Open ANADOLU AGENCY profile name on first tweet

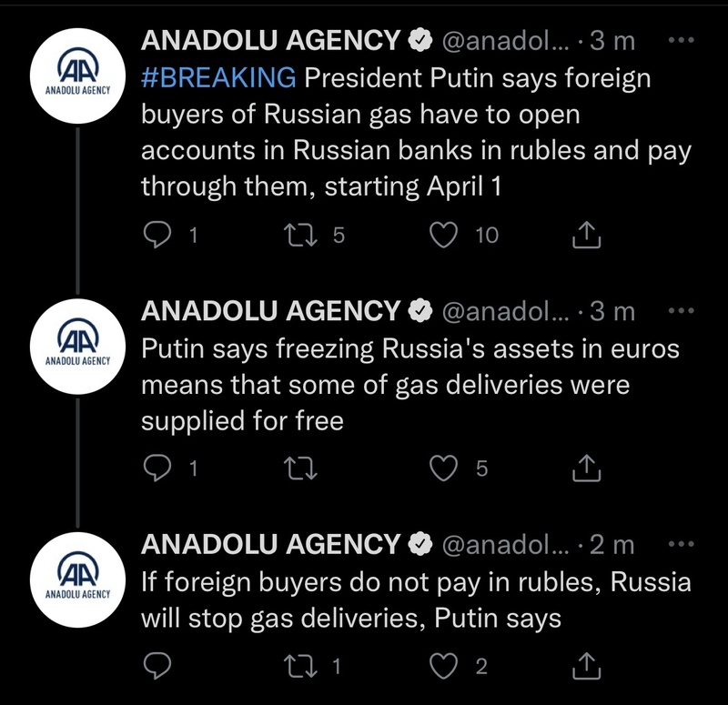pos(270,41)
